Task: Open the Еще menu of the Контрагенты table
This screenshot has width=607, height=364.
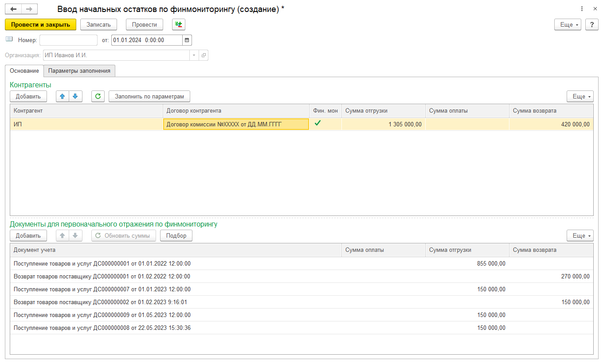Action: tap(580, 96)
